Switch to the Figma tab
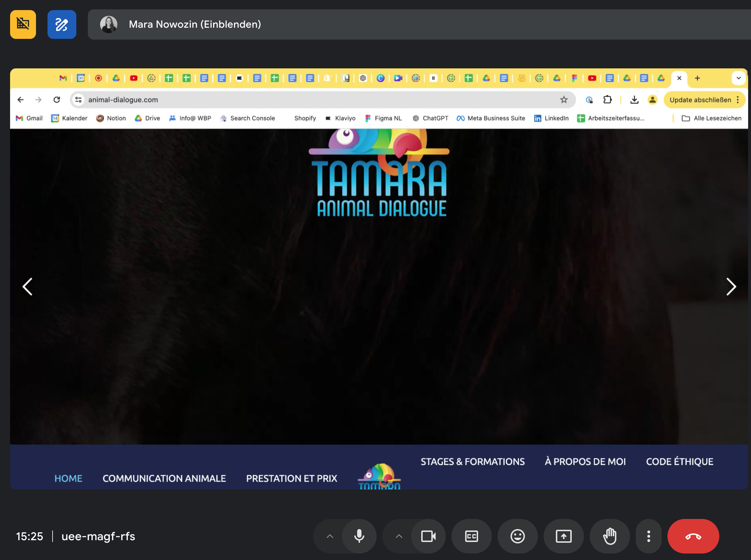Screen dimensions: 751x560 [x=575, y=78]
